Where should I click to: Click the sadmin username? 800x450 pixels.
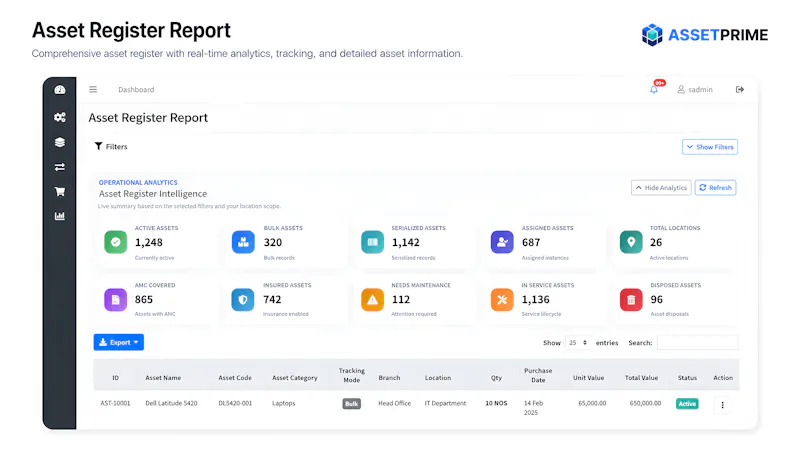701,89
